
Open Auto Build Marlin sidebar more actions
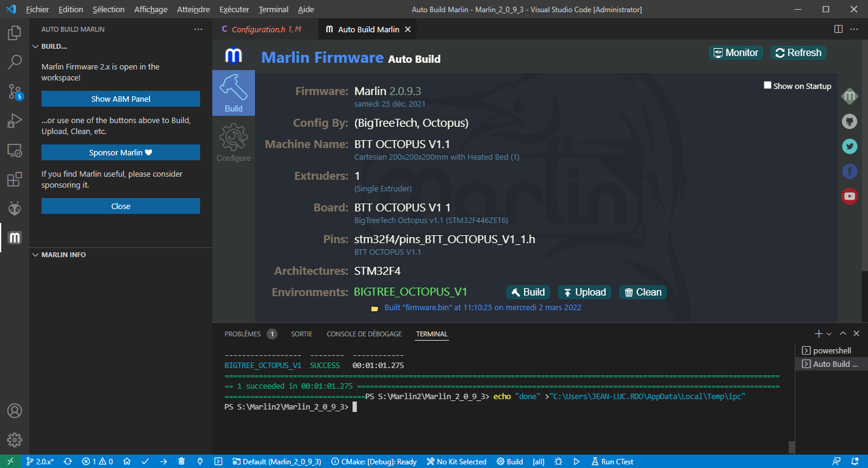click(x=198, y=29)
